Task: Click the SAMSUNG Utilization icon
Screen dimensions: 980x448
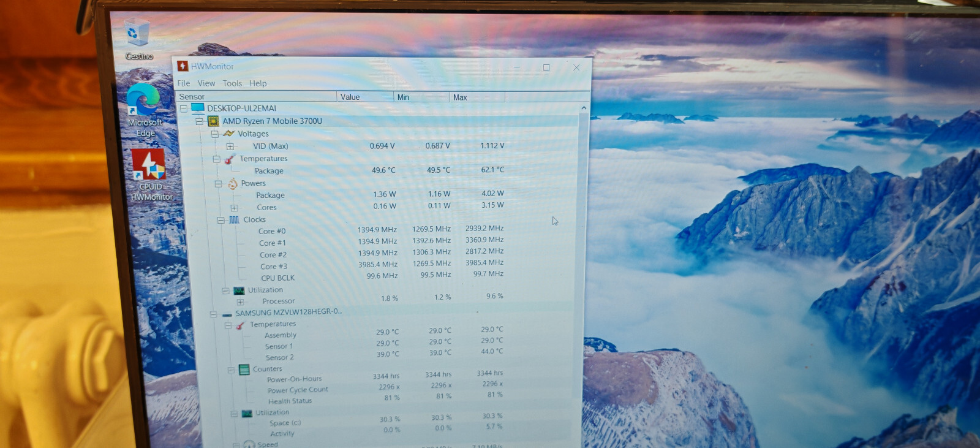Action: point(247,413)
